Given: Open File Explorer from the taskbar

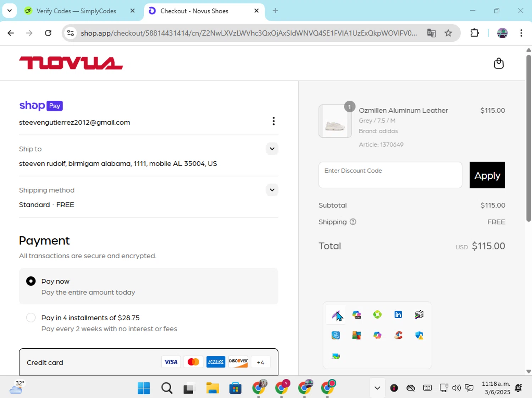Looking at the screenshot, I should point(212,388).
